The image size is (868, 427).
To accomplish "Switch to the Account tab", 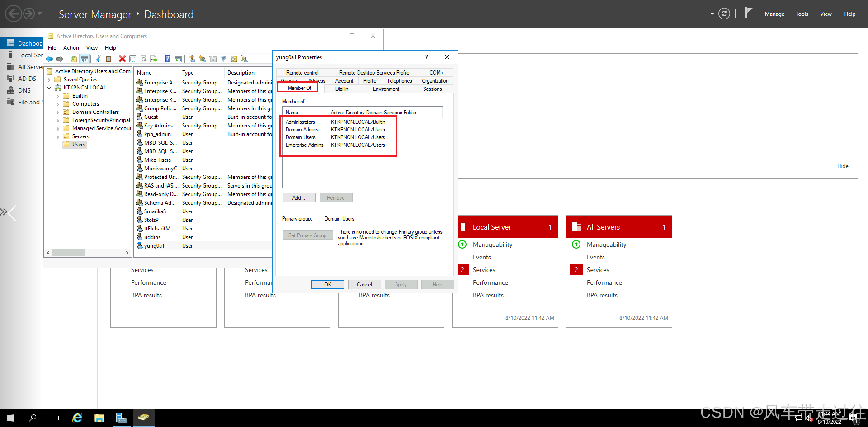I will point(344,81).
